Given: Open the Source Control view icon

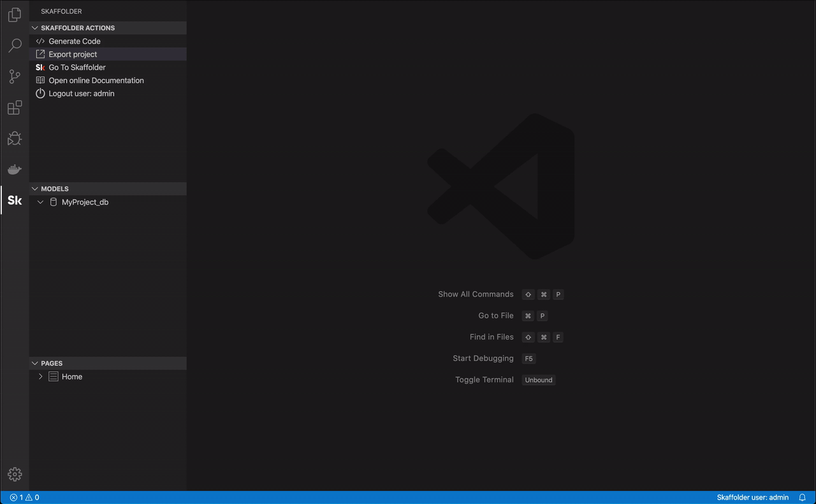Looking at the screenshot, I should pos(15,76).
